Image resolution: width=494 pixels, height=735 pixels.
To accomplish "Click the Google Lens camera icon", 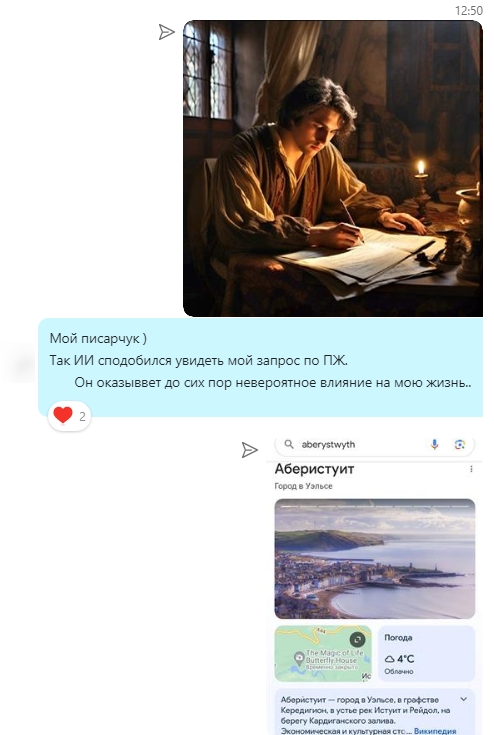I will (x=460, y=444).
